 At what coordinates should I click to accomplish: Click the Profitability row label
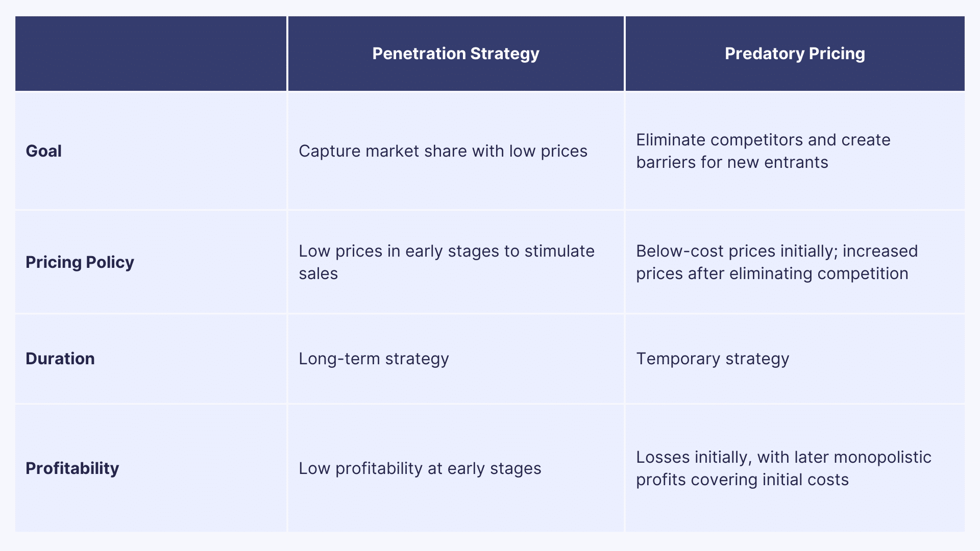(x=72, y=468)
